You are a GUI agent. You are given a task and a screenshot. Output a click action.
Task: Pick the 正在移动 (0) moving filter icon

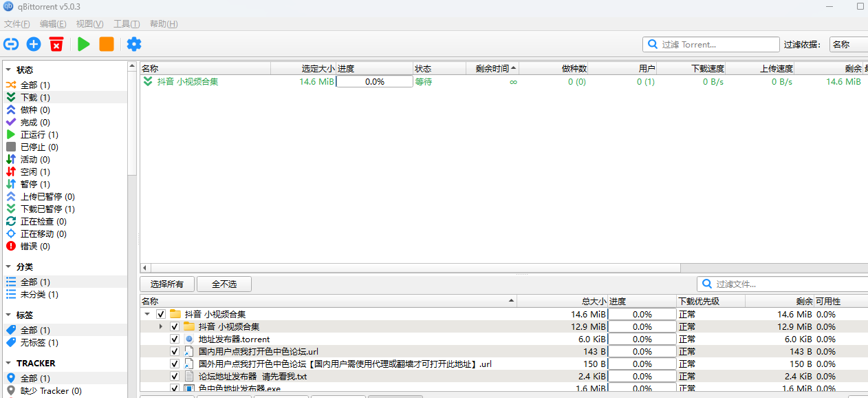point(11,233)
